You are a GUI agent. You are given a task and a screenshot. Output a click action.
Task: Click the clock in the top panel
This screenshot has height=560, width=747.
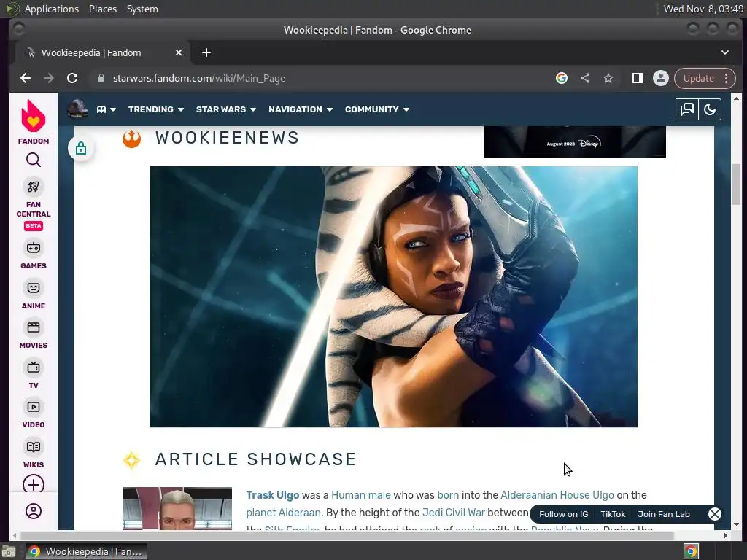pyautogui.click(x=703, y=9)
